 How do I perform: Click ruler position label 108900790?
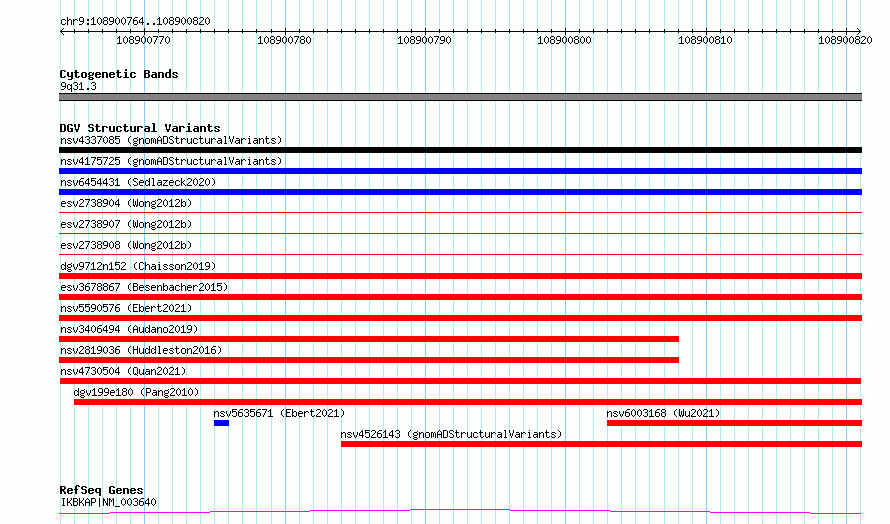click(424, 40)
